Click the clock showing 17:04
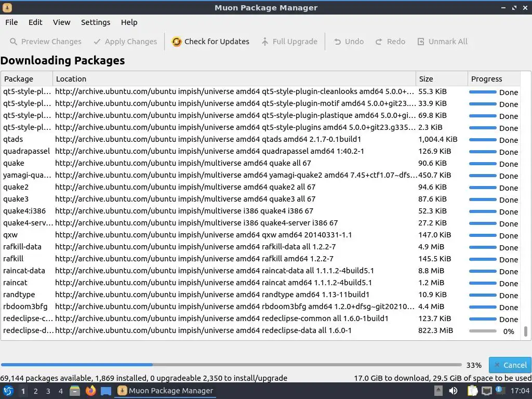 pyautogui.click(x=520, y=391)
